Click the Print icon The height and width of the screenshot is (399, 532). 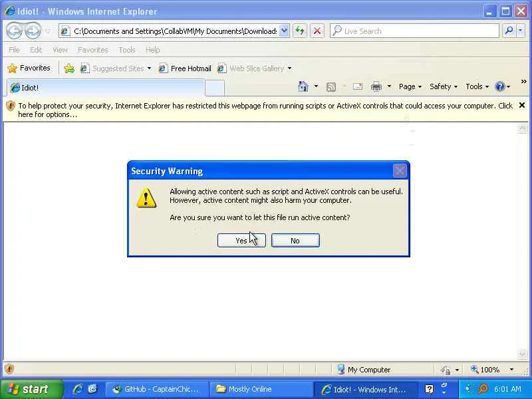tap(376, 87)
